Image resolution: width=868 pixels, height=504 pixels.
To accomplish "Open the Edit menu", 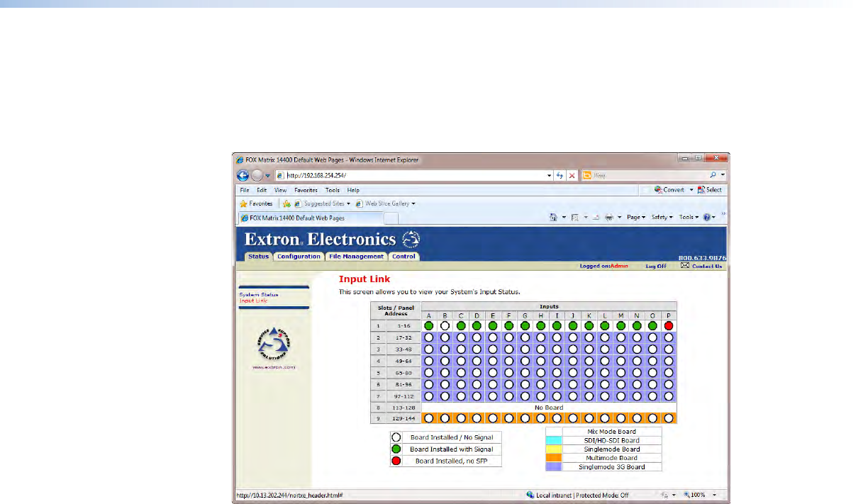I will pos(262,190).
